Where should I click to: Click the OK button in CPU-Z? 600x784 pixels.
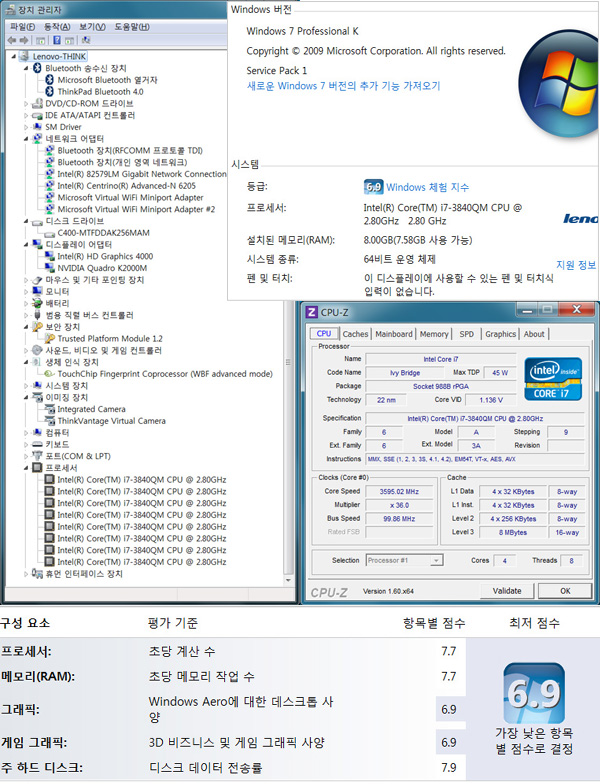[x=565, y=590]
